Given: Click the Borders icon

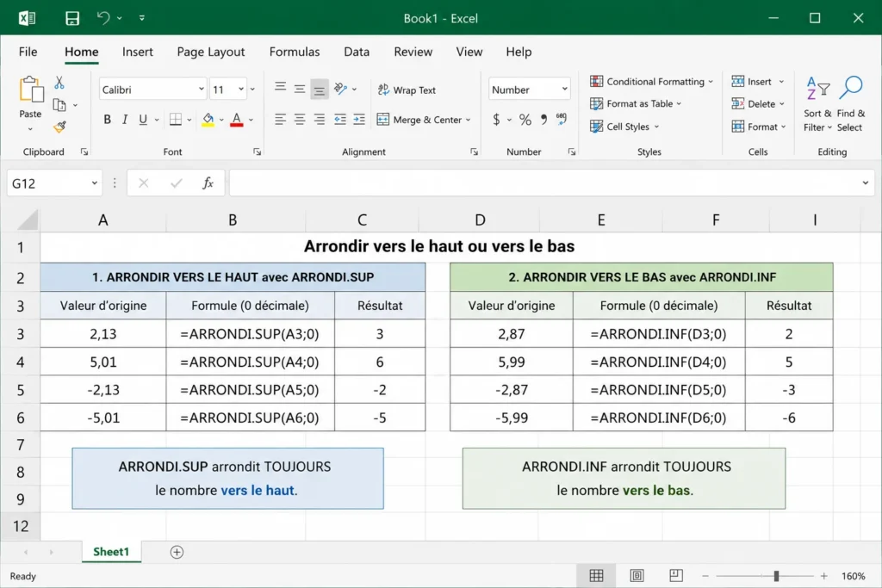Looking at the screenshot, I should click(x=176, y=119).
